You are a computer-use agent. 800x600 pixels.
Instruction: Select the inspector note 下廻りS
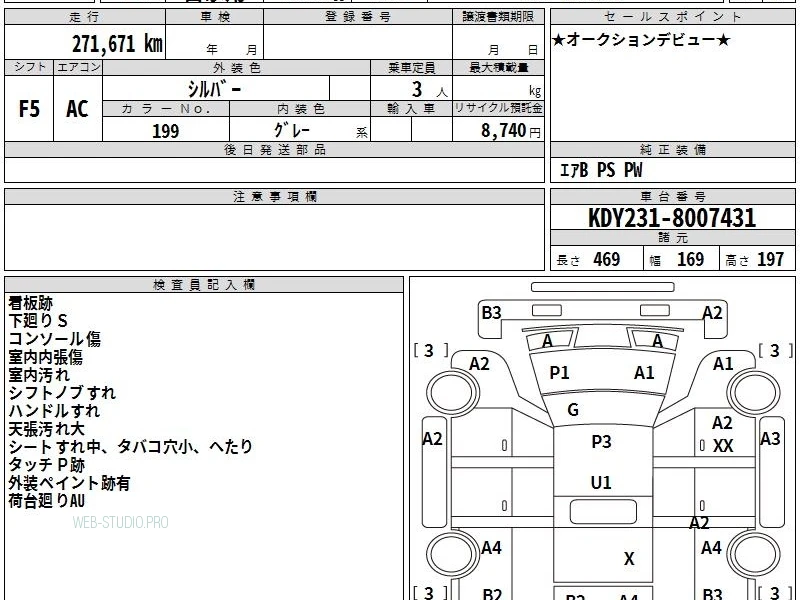tap(38, 321)
